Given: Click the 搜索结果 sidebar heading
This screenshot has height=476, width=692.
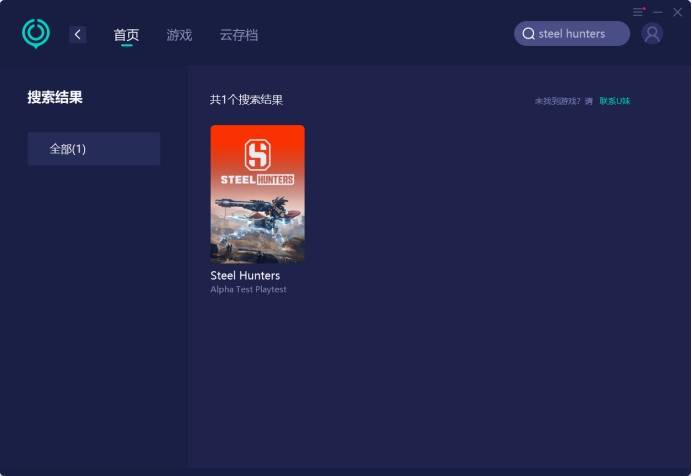Looking at the screenshot, I should click(55, 97).
